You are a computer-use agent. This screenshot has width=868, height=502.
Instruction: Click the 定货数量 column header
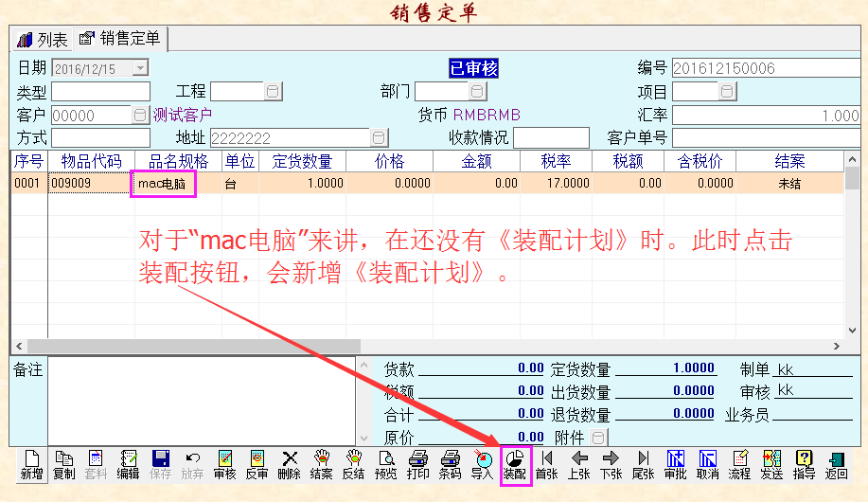pyautogui.click(x=302, y=161)
